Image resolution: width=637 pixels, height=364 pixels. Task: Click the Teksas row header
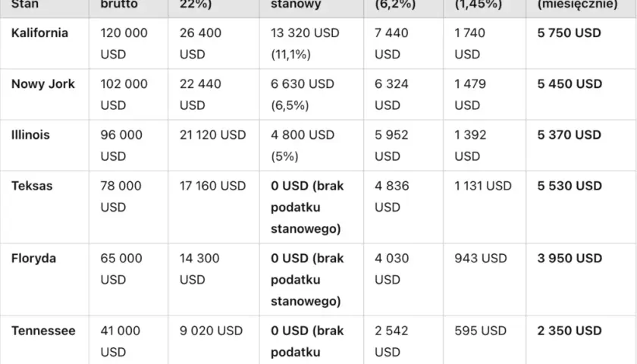(x=32, y=186)
